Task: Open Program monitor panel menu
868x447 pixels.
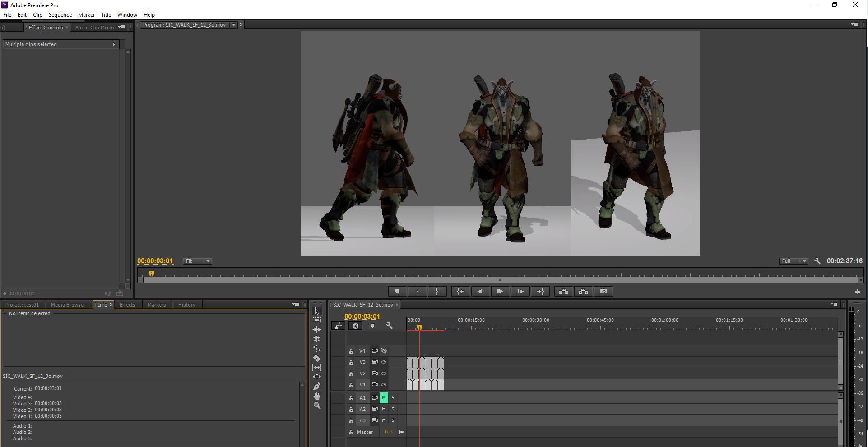Action: (x=854, y=24)
